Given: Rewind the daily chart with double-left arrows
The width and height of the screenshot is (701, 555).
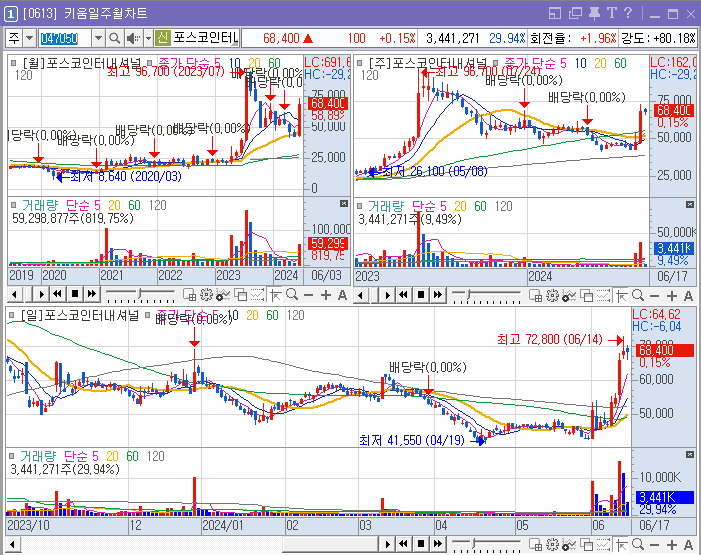Looking at the screenshot, I should click(x=404, y=543).
